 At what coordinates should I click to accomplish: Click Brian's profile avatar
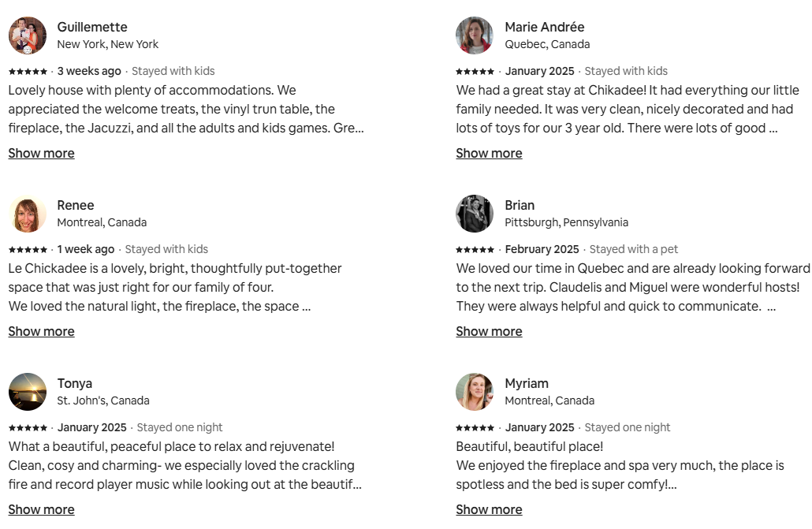475,214
